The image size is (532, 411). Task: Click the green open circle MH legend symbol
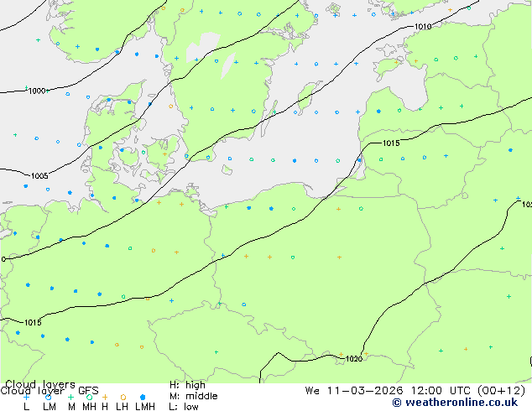tap(89, 397)
